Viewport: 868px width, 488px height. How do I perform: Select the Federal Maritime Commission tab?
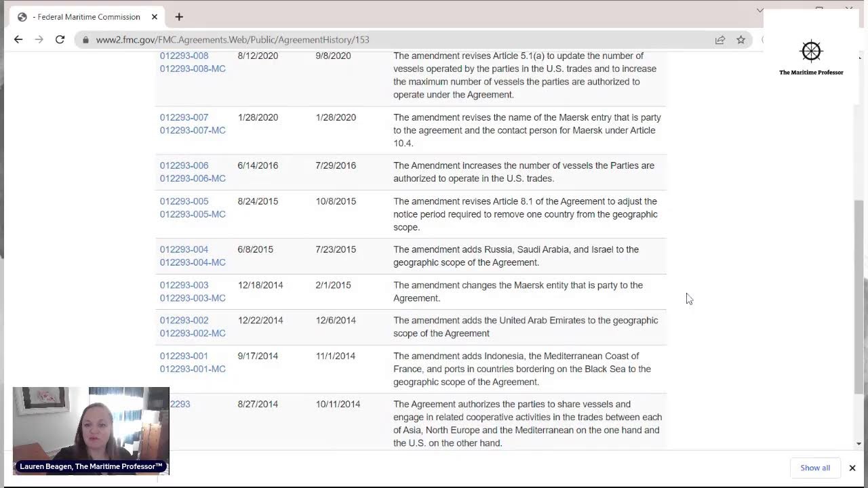tap(88, 17)
